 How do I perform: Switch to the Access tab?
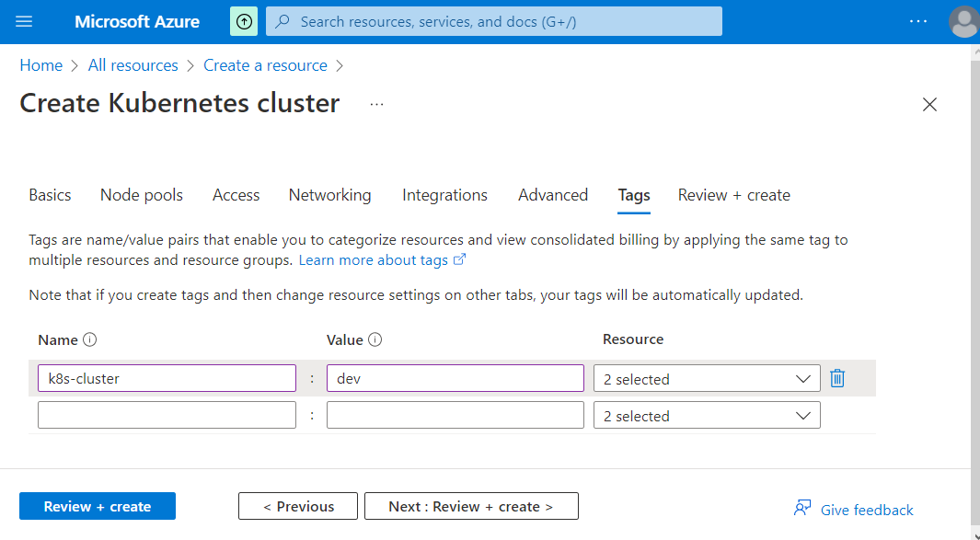tap(236, 195)
